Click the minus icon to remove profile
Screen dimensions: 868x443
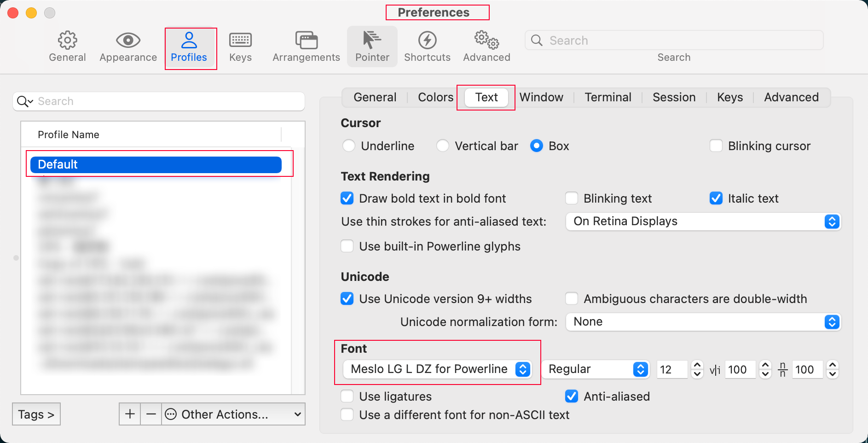click(x=151, y=414)
